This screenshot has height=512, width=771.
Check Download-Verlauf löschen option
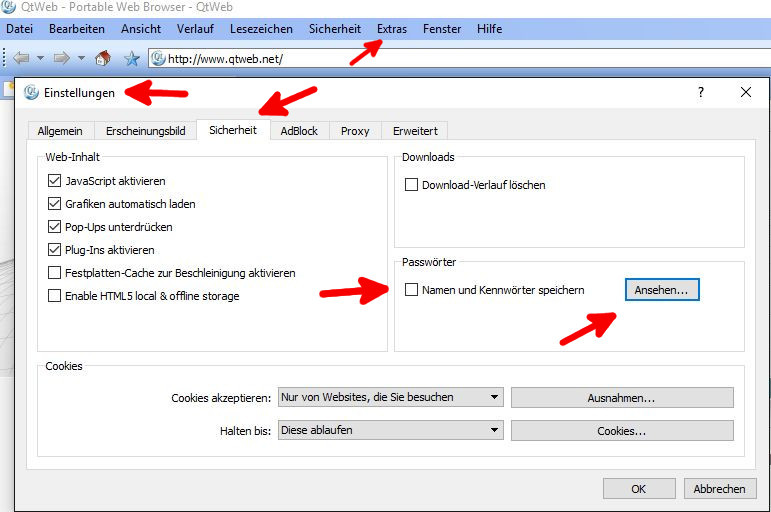411,185
